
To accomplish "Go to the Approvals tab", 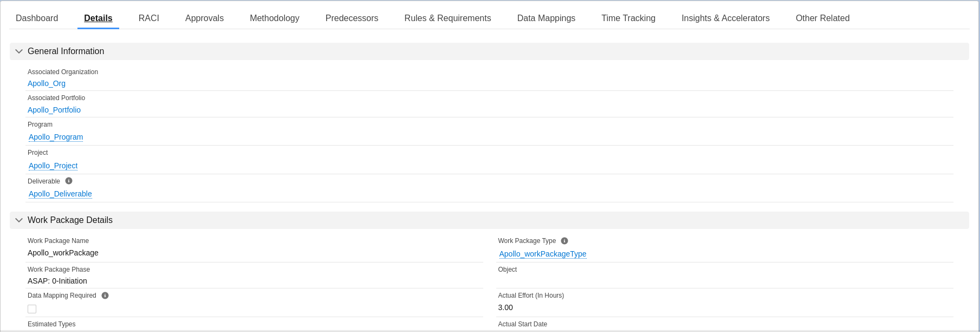I will [x=204, y=18].
